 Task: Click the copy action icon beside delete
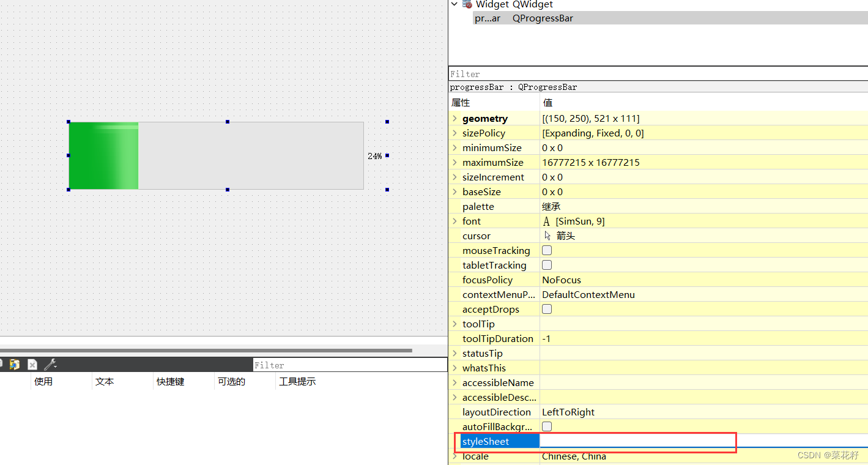coord(14,365)
